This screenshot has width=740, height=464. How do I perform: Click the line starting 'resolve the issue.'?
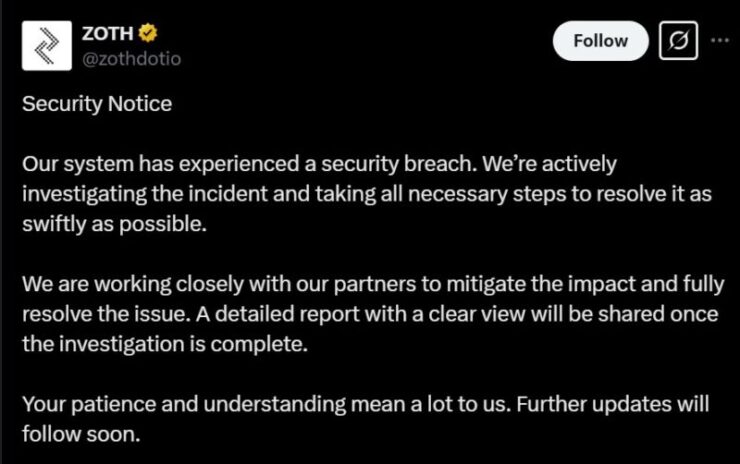pyautogui.click(x=370, y=314)
